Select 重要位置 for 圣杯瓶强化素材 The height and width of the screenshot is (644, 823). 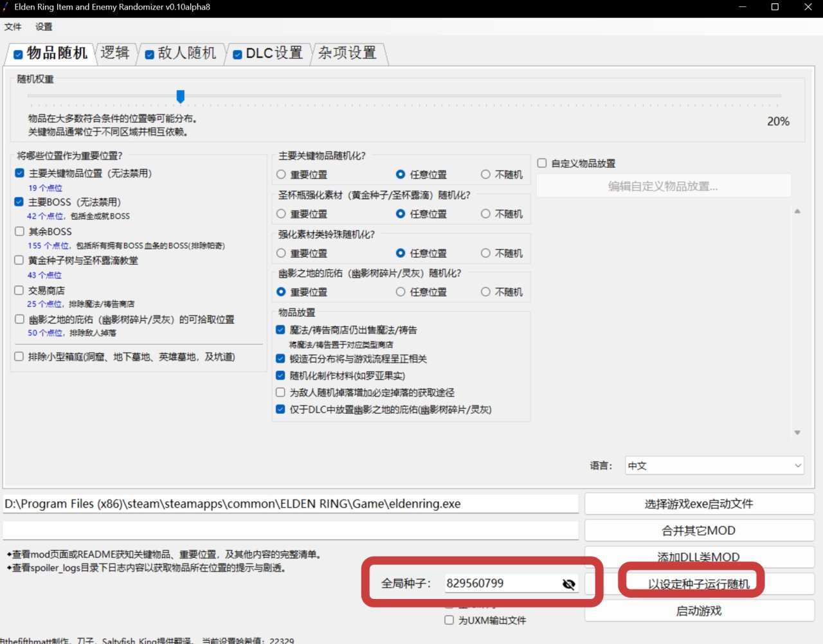[x=281, y=213]
